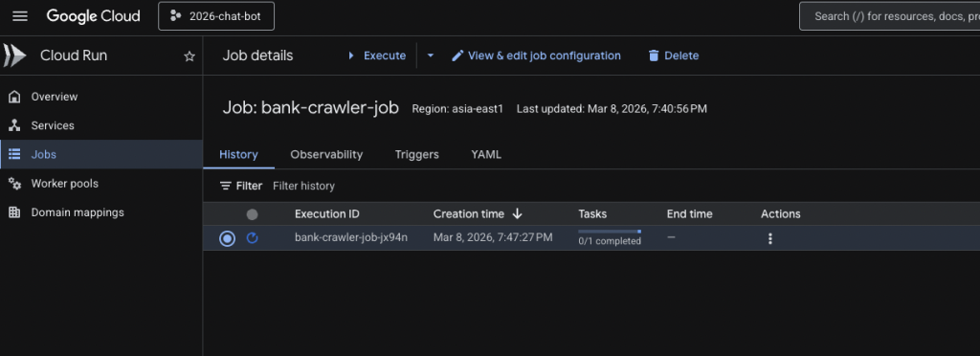Click the Services hierarchy icon
The width and height of the screenshot is (980, 356).
coord(14,125)
